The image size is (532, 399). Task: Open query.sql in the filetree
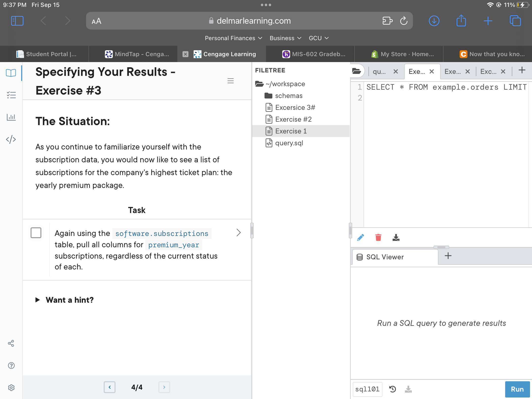pos(289,143)
